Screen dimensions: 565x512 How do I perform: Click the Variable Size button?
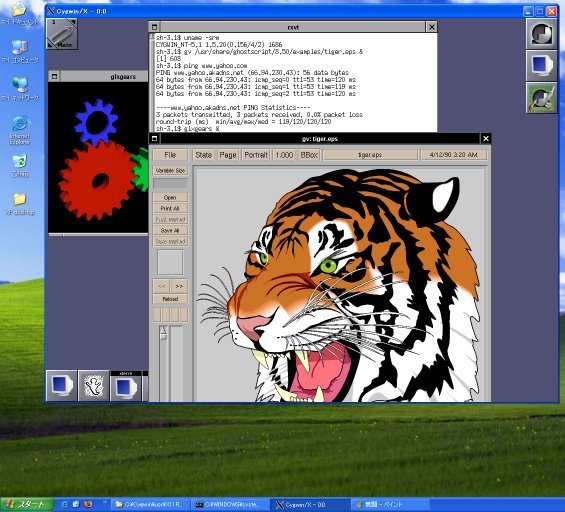pyautogui.click(x=170, y=170)
